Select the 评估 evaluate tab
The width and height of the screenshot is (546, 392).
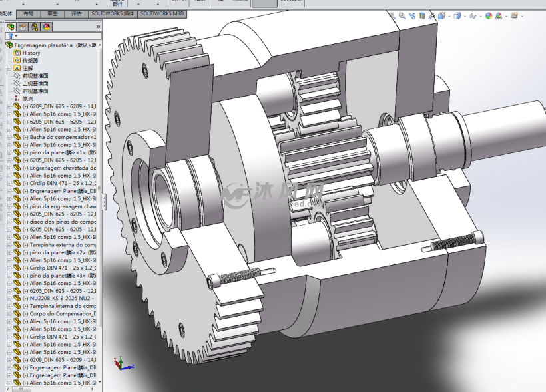click(77, 13)
